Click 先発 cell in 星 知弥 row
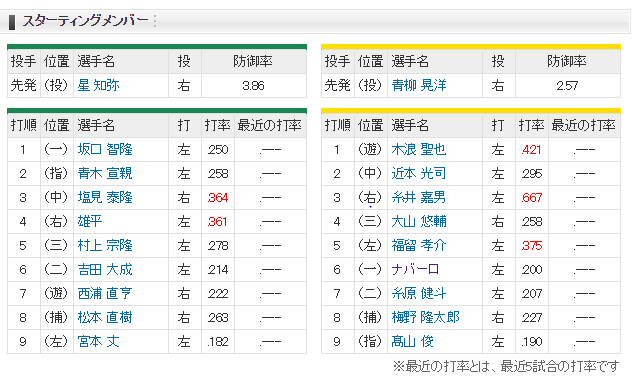This screenshot has height=379, width=634. 23,85
